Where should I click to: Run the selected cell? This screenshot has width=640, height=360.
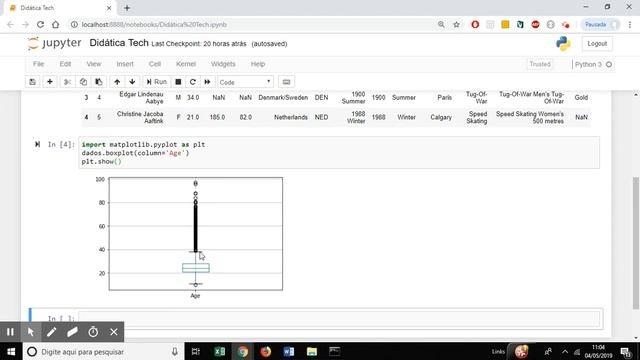click(x=156, y=82)
